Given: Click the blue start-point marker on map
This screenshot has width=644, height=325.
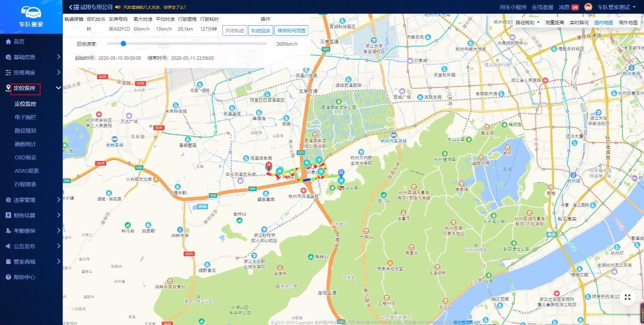Looking at the screenshot, I should pos(341,173).
